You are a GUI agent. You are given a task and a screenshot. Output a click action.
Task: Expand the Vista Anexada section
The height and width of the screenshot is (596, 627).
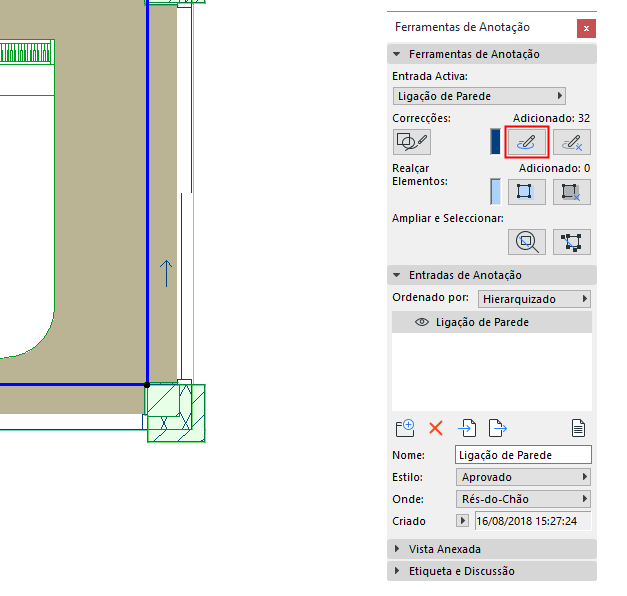coord(397,549)
